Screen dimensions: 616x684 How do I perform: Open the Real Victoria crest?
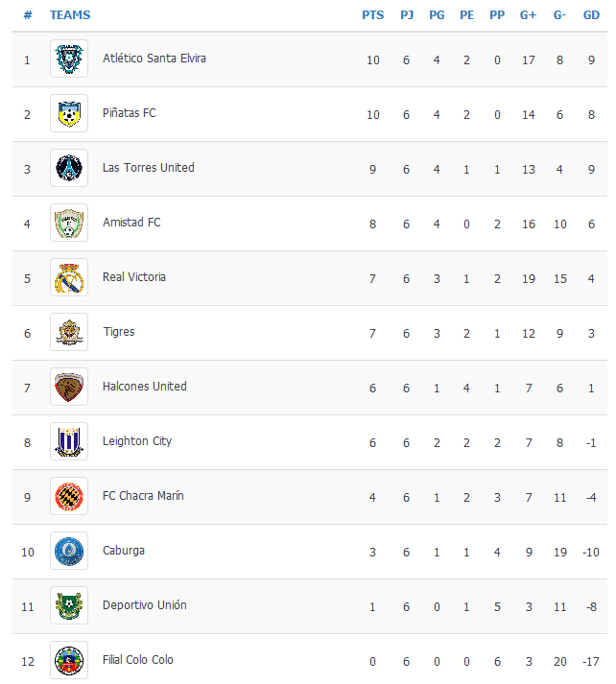(69, 277)
